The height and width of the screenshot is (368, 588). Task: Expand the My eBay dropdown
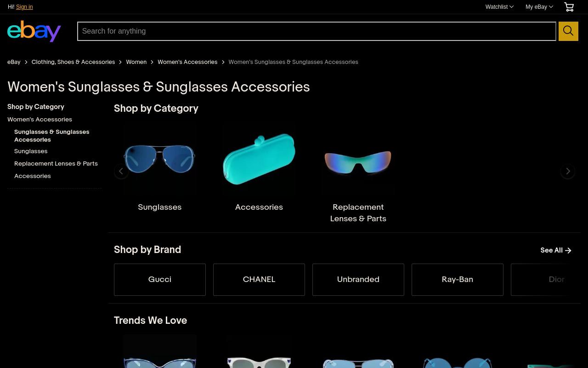pyautogui.click(x=539, y=7)
